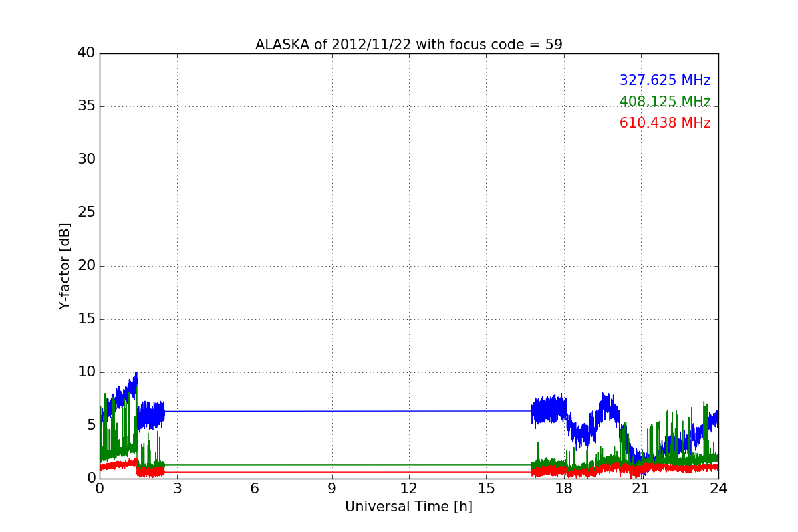Click the x-axis tick label 18

pos(564,488)
